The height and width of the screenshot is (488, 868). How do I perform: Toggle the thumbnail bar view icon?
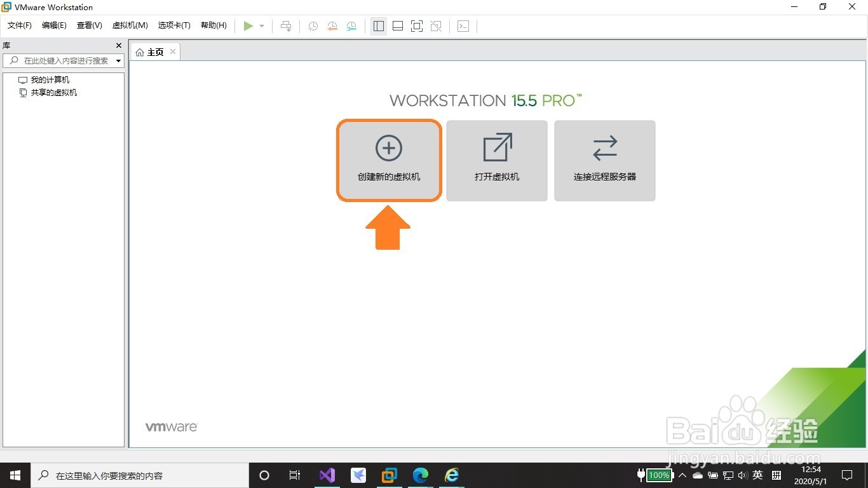[398, 26]
